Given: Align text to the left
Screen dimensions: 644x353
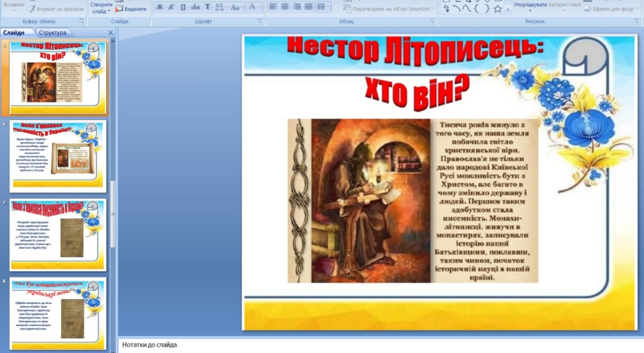Looking at the screenshot, I should pos(273,8).
